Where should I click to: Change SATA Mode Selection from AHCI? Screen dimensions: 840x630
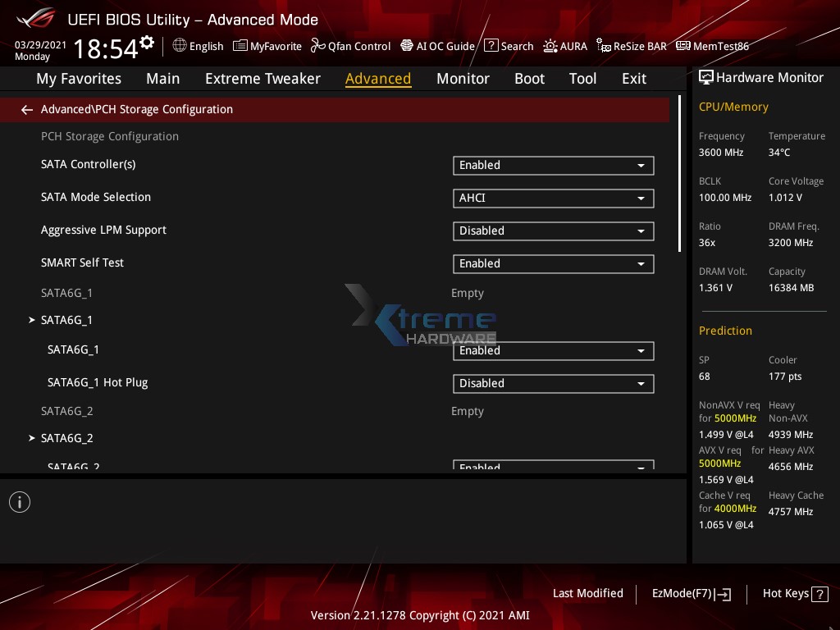(x=553, y=198)
